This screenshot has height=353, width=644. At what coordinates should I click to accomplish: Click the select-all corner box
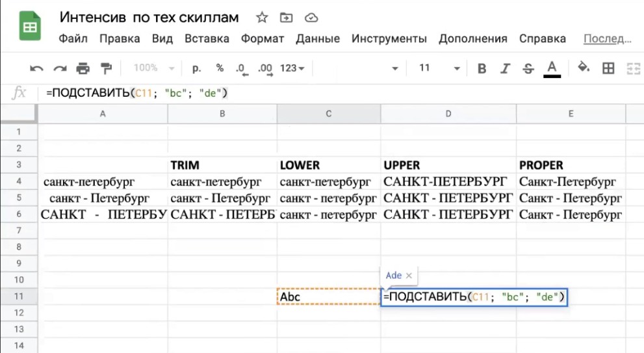pyautogui.click(x=19, y=114)
